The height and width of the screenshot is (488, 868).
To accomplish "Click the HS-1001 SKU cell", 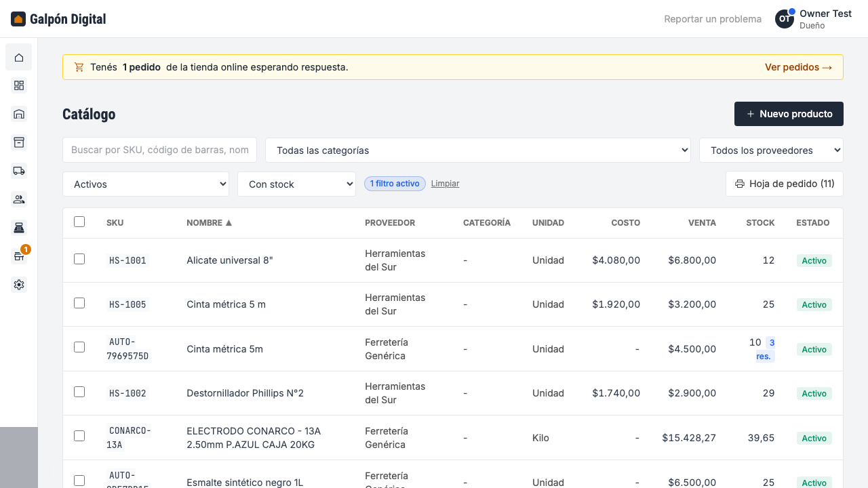I will coord(127,260).
